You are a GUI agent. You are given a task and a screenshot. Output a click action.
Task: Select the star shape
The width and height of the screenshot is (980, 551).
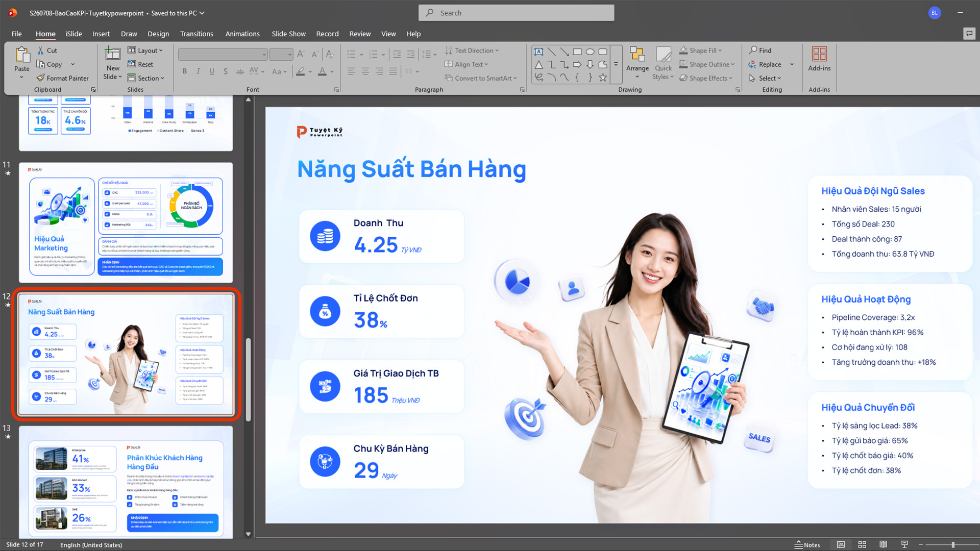click(603, 78)
